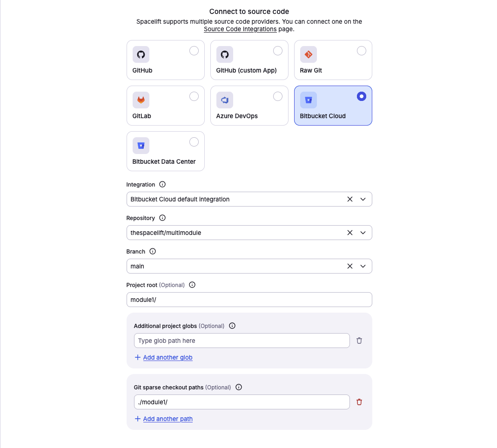Click Git sparse checkout paths info icon

(239, 388)
